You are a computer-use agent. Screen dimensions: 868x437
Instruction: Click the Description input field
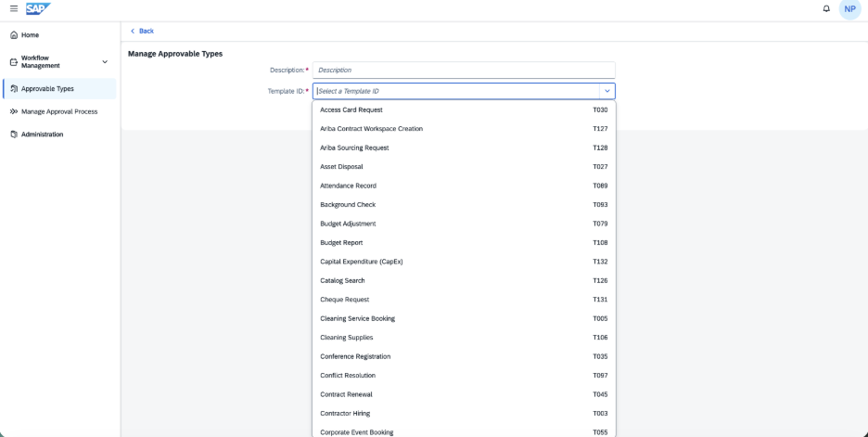tap(464, 70)
